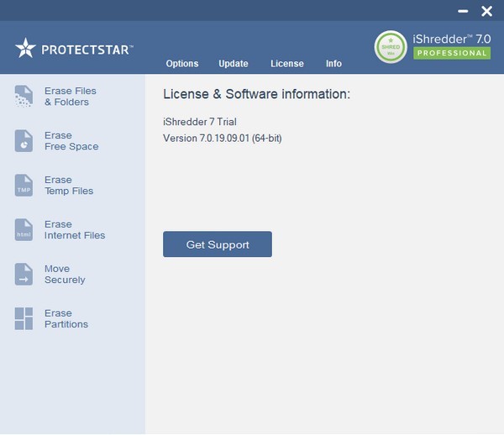This screenshot has width=504, height=435.
Task: Click the Get Support button
Action: 218,244
